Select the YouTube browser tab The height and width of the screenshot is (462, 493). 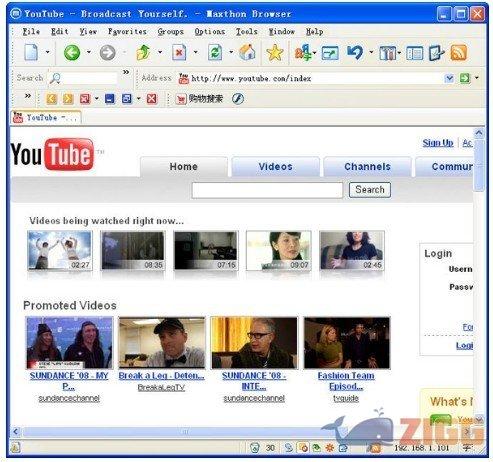click(x=46, y=117)
